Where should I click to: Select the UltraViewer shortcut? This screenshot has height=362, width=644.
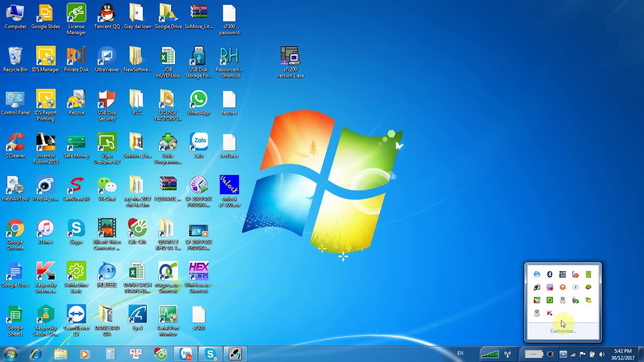point(107,60)
